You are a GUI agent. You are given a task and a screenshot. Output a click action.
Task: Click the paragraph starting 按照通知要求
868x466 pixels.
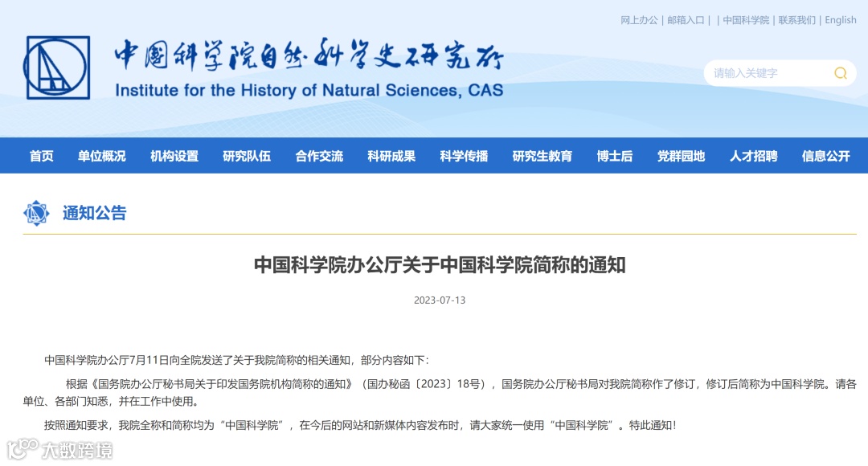360,425
